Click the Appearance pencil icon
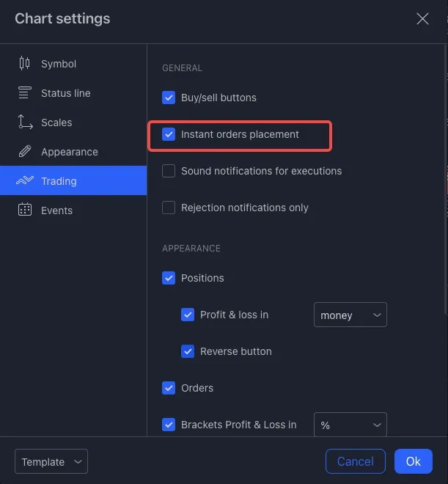This screenshot has width=448, height=484. coord(25,151)
